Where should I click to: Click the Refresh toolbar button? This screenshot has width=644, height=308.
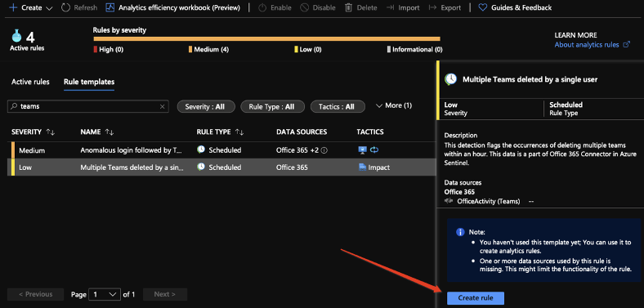(x=79, y=8)
